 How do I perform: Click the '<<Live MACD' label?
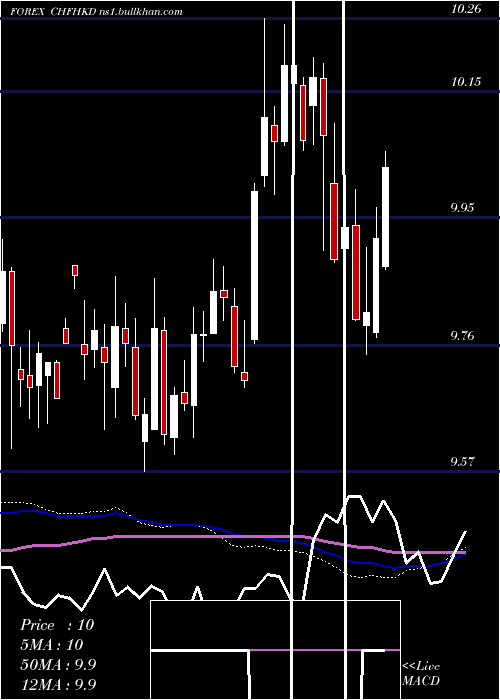[421, 673]
